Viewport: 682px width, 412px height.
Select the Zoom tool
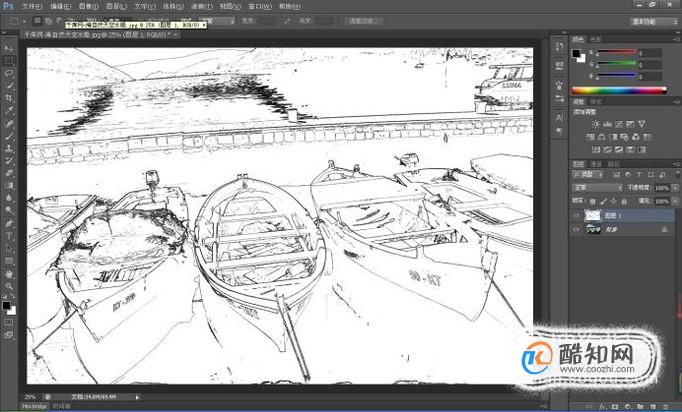[x=9, y=287]
